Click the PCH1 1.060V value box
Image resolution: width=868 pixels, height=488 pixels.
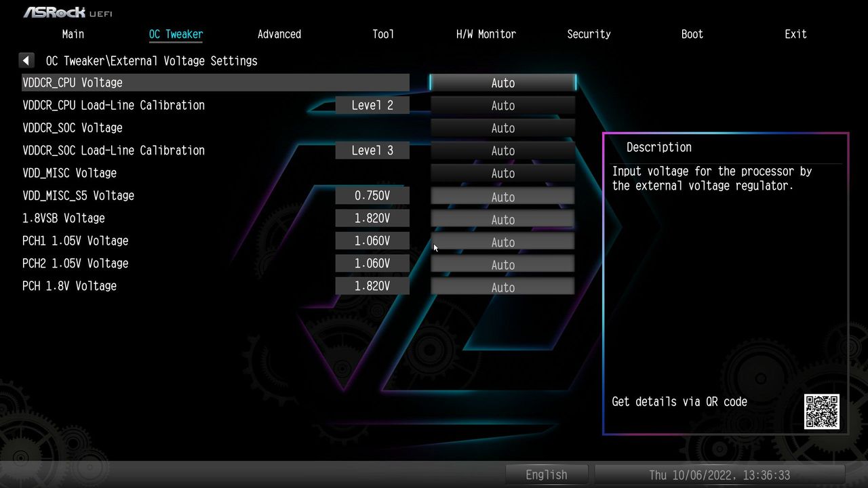pos(372,241)
